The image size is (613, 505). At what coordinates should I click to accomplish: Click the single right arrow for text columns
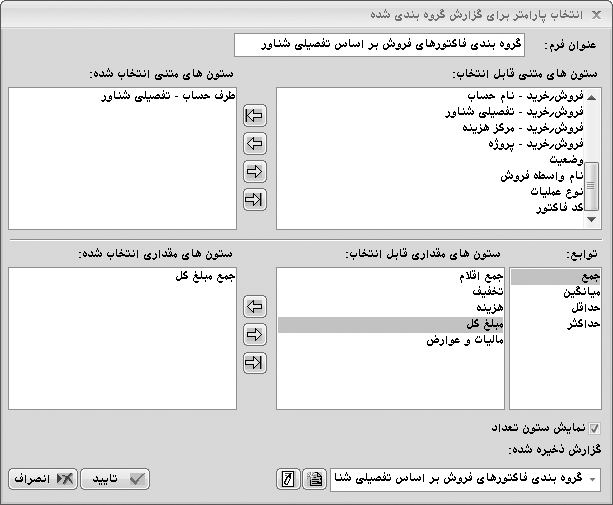255,171
